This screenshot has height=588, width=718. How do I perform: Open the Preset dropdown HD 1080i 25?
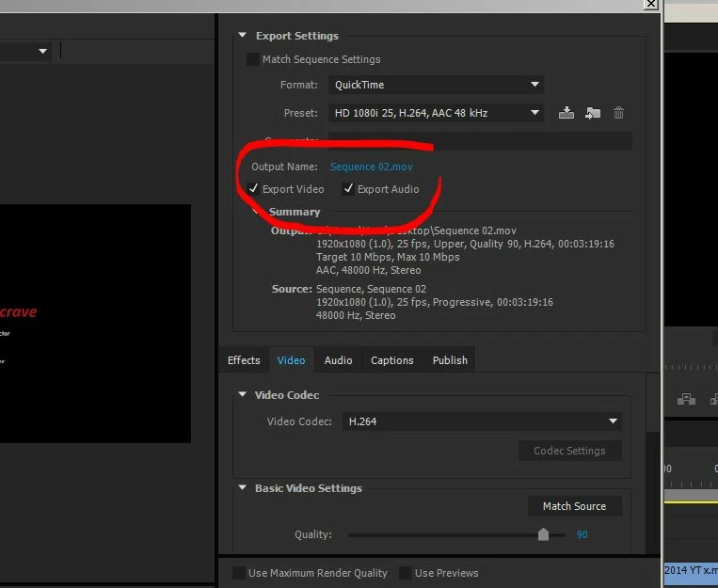[x=436, y=113]
